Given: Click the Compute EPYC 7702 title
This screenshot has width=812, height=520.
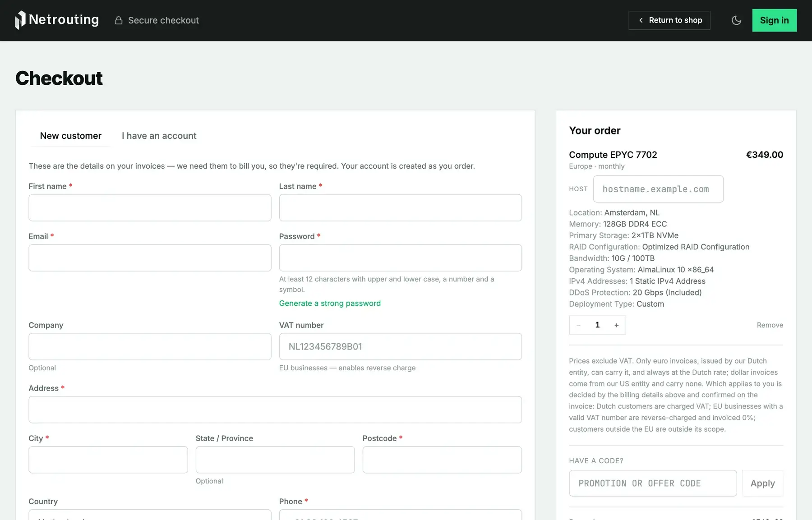Looking at the screenshot, I should coord(613,155).
